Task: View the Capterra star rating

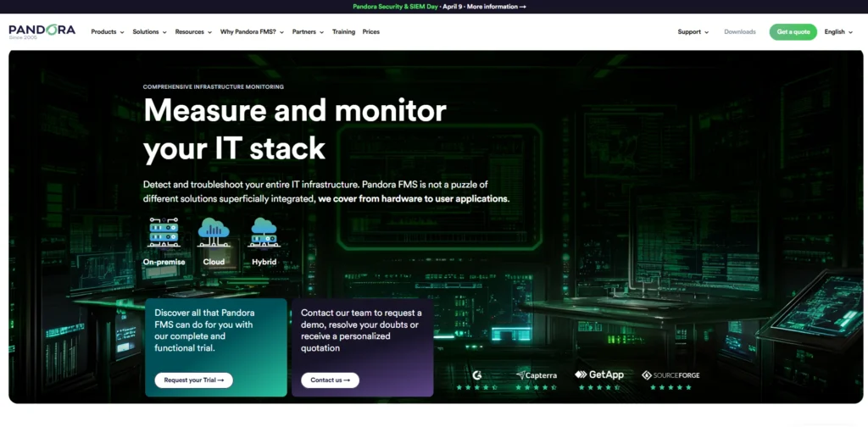Action: pyautogui.click(x=536, y=388)
